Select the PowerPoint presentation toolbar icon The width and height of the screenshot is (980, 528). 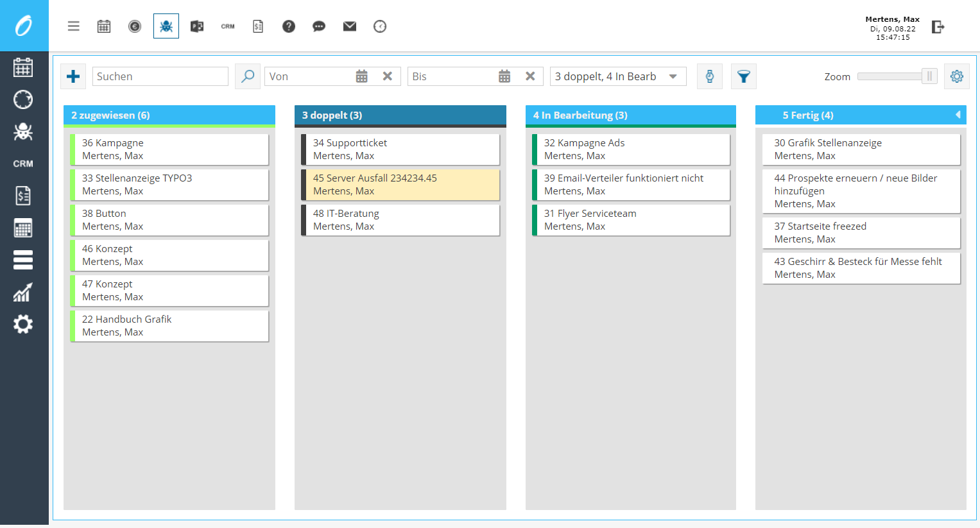pyautogui.click(x=196, y=26)
